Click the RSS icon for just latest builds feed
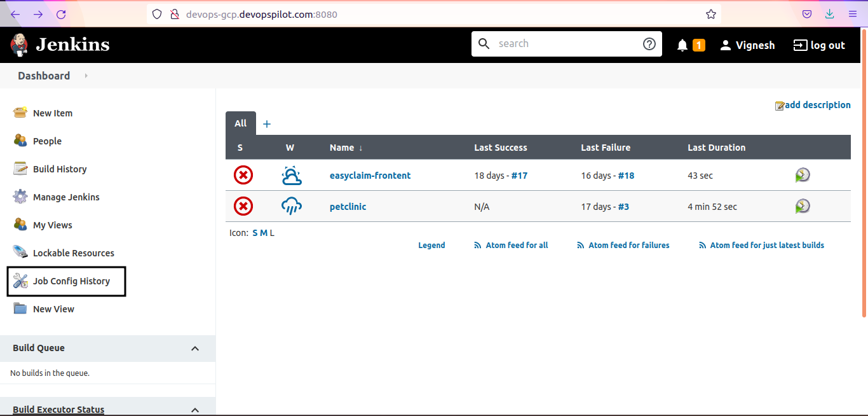Screen dimensions: 868x416 (x=702, y=245)
